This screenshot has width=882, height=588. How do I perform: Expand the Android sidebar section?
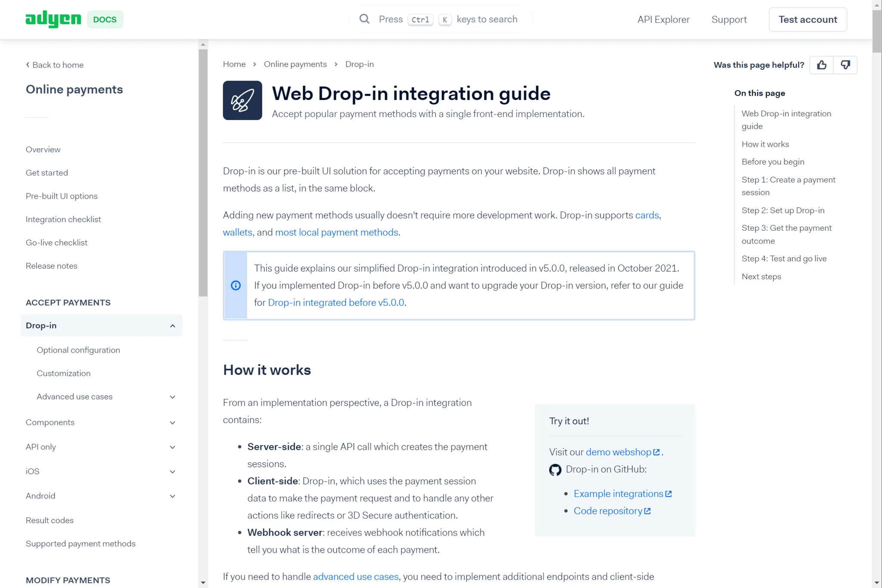point(173,496)
